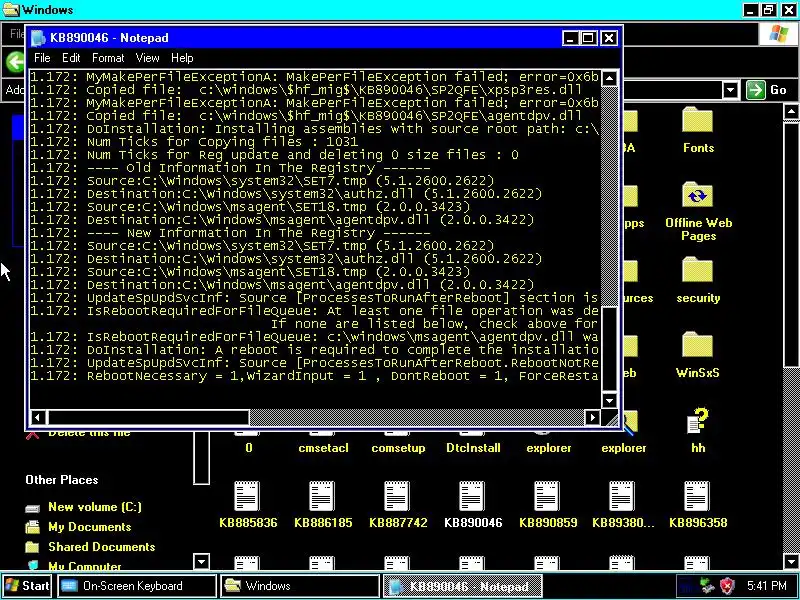Click the green Go arrow button

[x=755, y=90]
